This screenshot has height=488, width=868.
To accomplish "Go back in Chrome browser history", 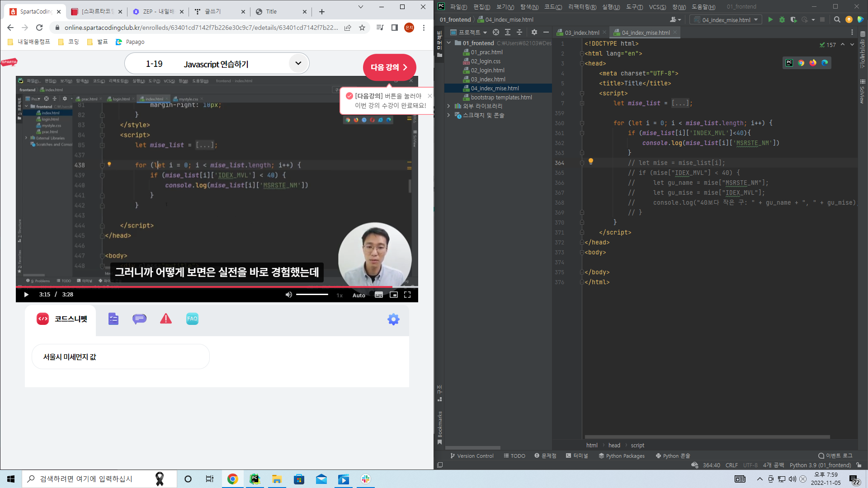I will point(10,28).
